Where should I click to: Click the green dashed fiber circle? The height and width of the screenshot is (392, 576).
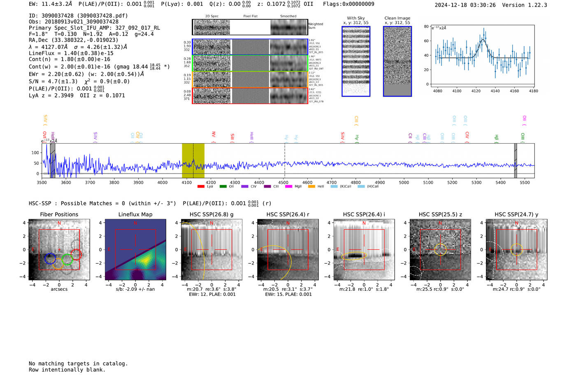67,260
